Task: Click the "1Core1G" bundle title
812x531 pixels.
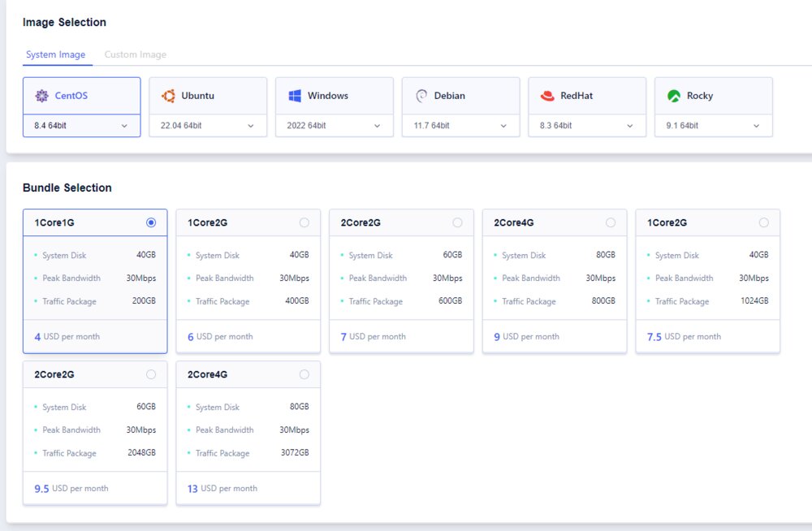Action: (54, 222)
